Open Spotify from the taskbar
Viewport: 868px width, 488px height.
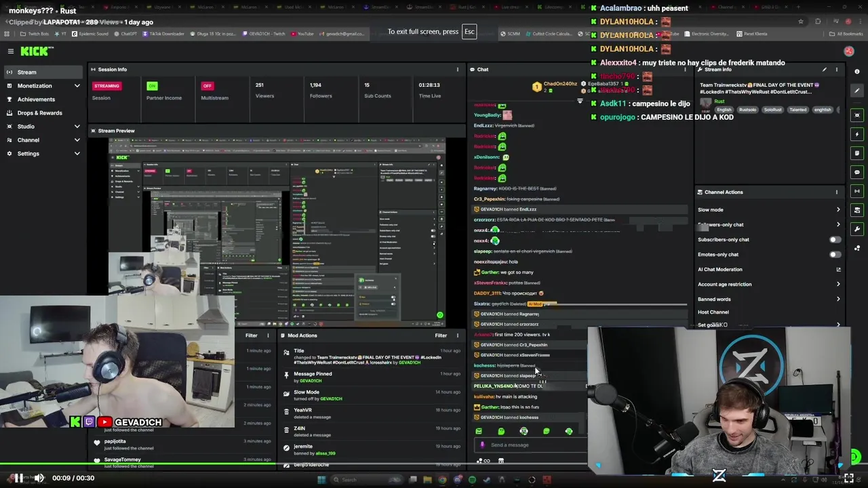(x=472, y=480)
